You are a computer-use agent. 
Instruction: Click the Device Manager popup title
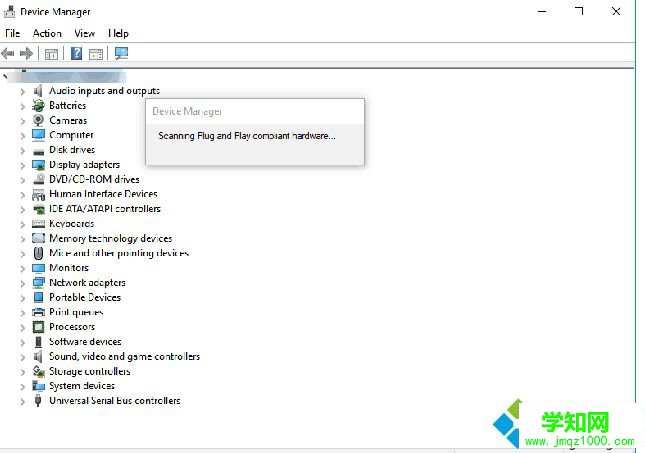(x=187, y=111)
